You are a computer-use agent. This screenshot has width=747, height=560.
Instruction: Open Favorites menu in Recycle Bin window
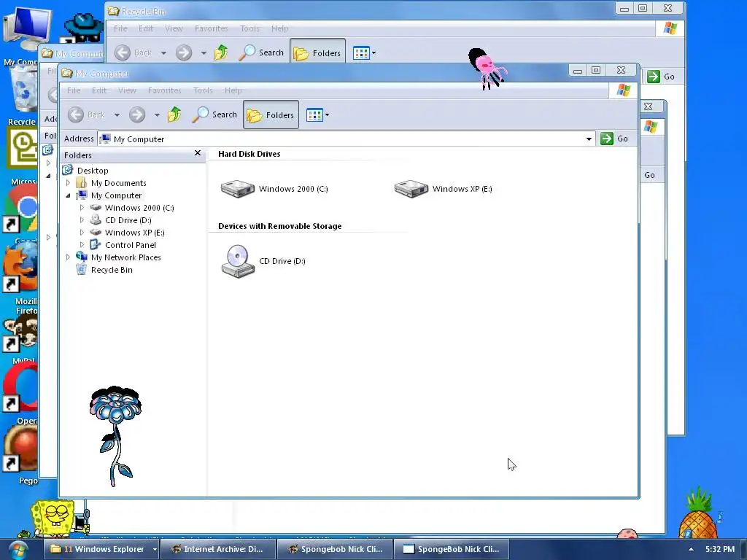click(x=211, y=28)
